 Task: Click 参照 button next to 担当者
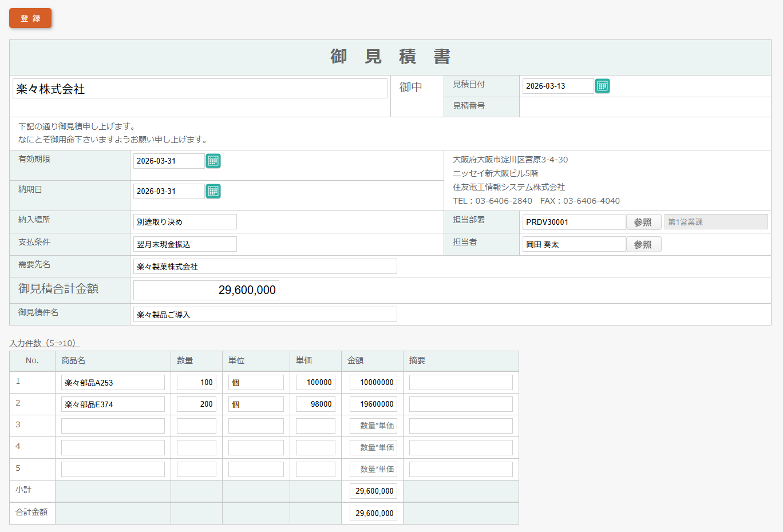coord(643,244)
